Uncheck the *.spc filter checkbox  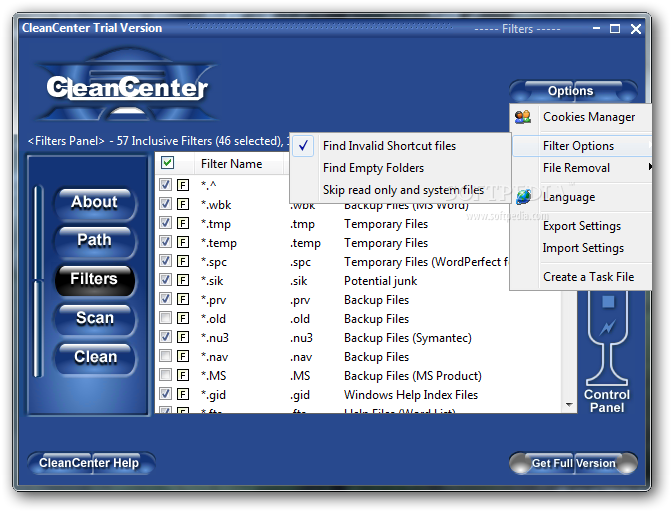(165, 260)
